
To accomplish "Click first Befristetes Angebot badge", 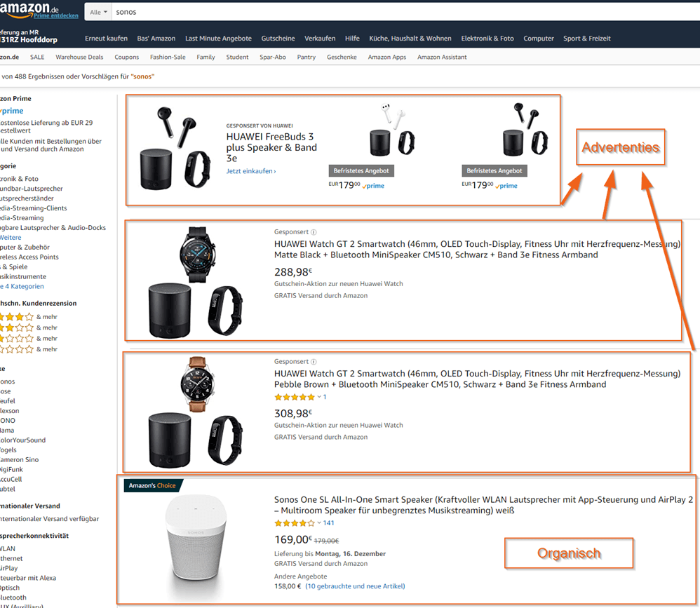I will pyautogui.click(x=361, y=171).
